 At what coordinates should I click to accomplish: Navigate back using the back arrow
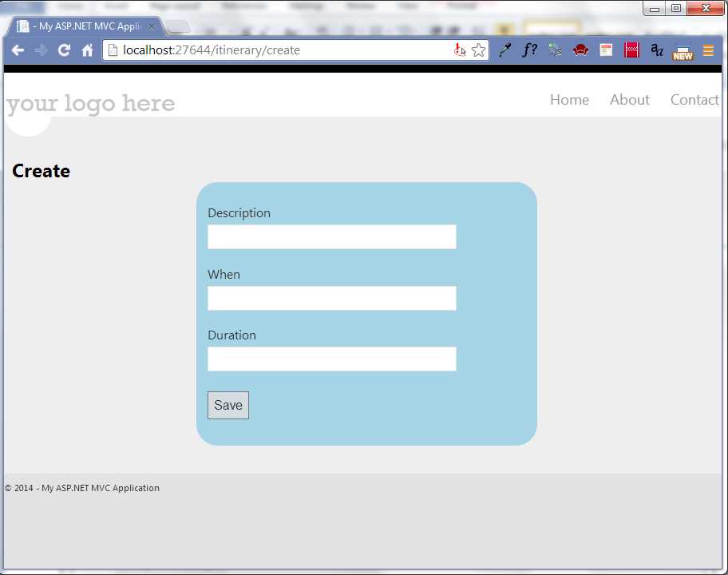(x=18, y=50)
